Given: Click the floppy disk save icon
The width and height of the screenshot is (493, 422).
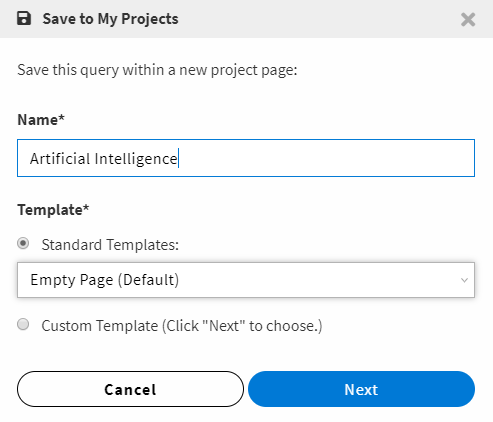Looking at the screenshot, I should [x=24, y=19].
